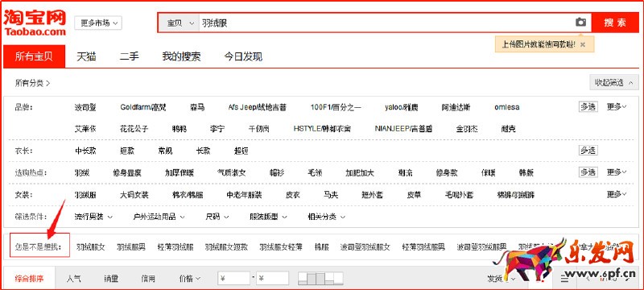Select brand 波司登
Image resolution: width=644 pixels, height=290 pixels.
pyautogui.click(x=85, y=108)
